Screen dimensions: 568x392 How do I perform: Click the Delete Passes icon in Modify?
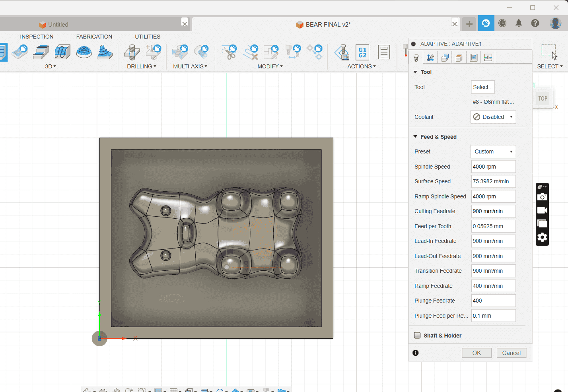click(x=251, y=52)
